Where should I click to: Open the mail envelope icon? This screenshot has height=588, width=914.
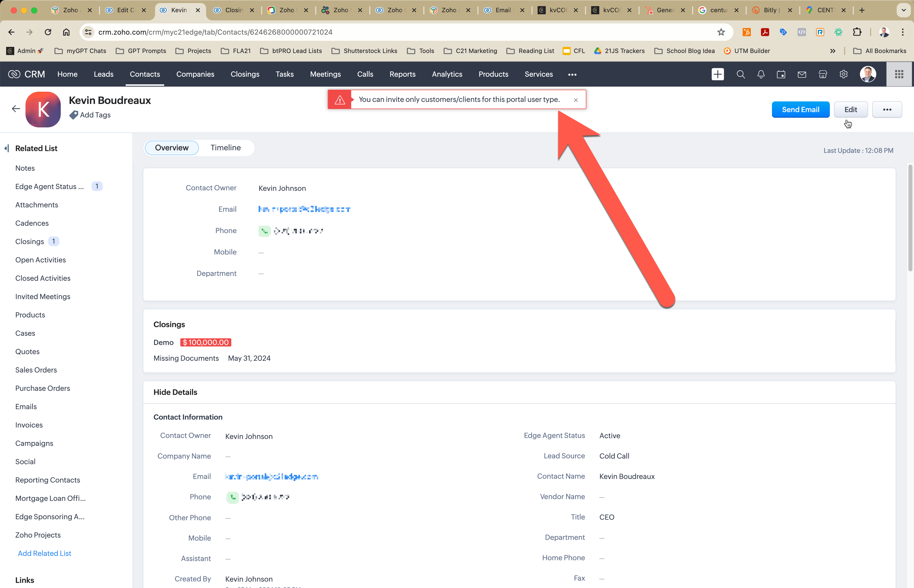tap(802, 74)
